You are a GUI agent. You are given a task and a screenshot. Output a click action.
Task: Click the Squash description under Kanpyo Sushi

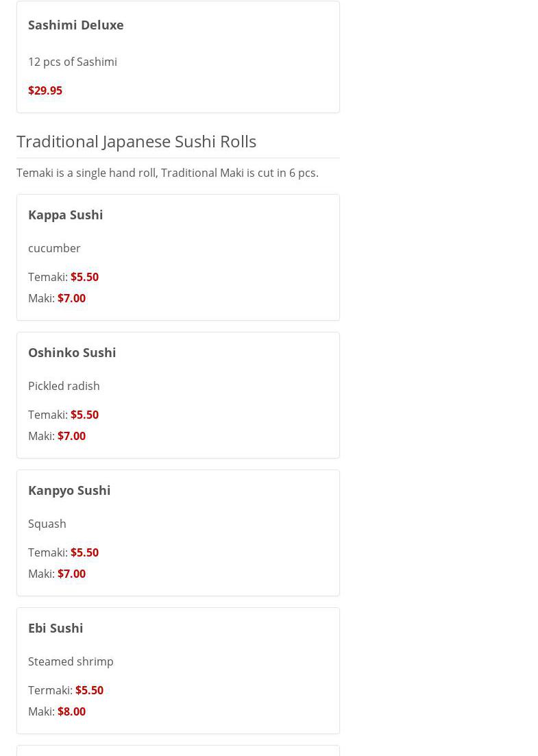pyautogui.click(x=47, y=524)
